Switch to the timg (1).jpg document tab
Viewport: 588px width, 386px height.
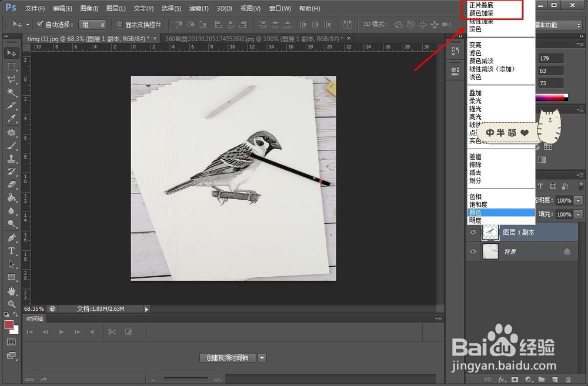pyautogui.click(x=88, y=39)
